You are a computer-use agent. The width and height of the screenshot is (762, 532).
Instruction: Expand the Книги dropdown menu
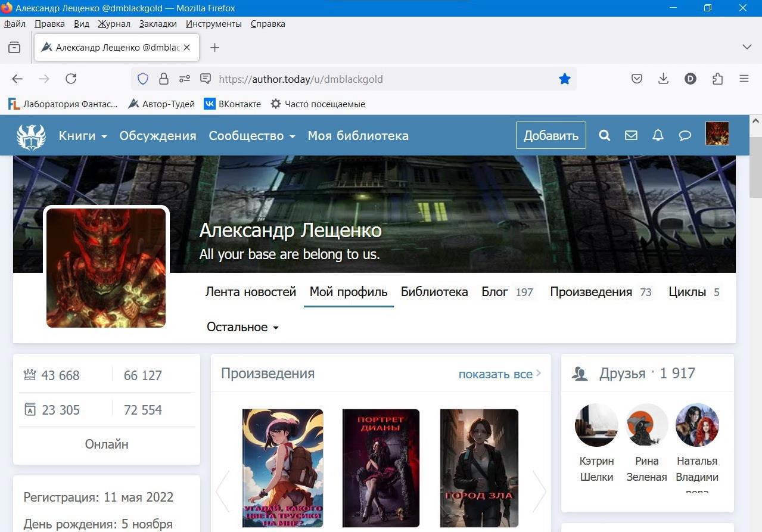tap(82, 136)
